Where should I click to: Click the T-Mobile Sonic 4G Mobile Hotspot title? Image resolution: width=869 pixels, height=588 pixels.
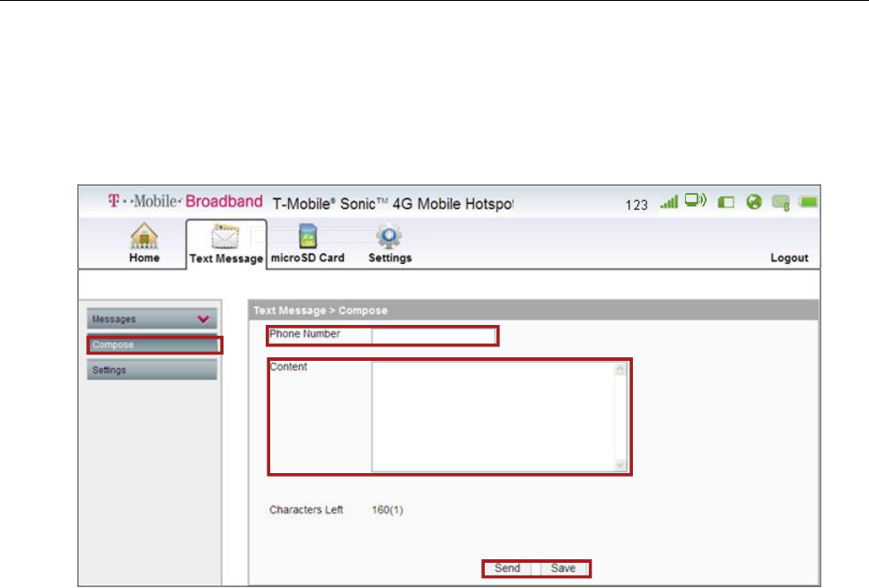(393, 204)
